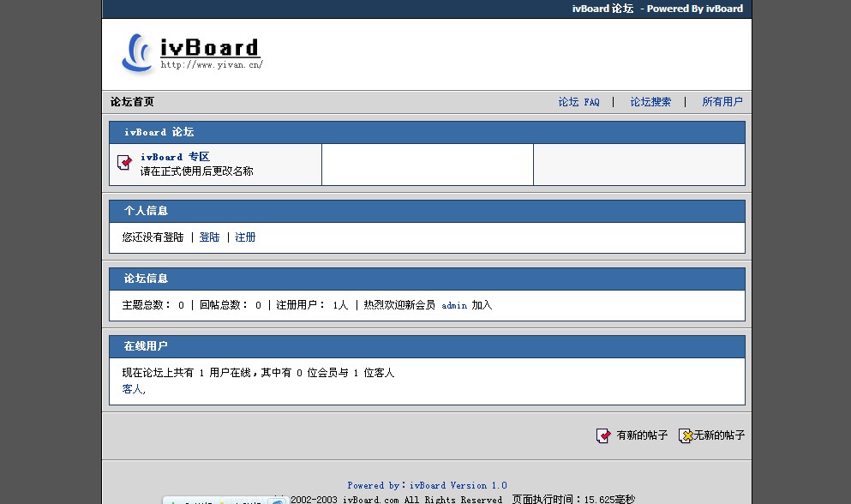Click the 您还没有登陆 status text
Image resolution: width=851 pixels, height=504 pixels.
point(153,237)
